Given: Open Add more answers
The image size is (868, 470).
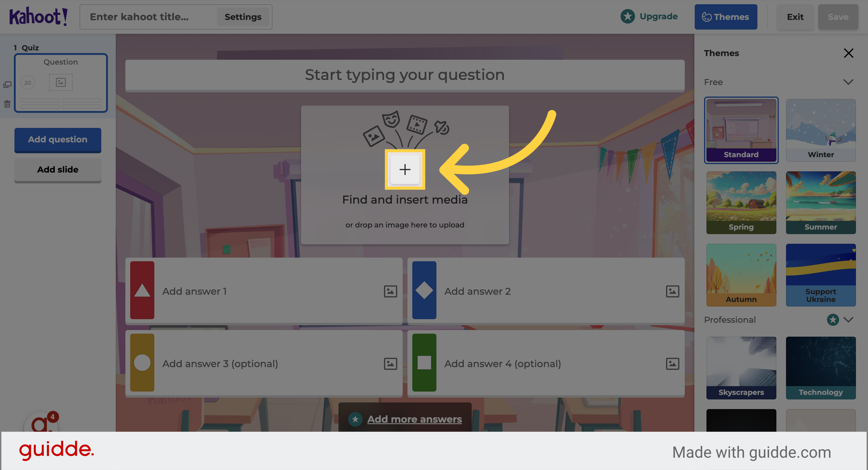Looking at the screenshot, I should click(x=414, y=419).
